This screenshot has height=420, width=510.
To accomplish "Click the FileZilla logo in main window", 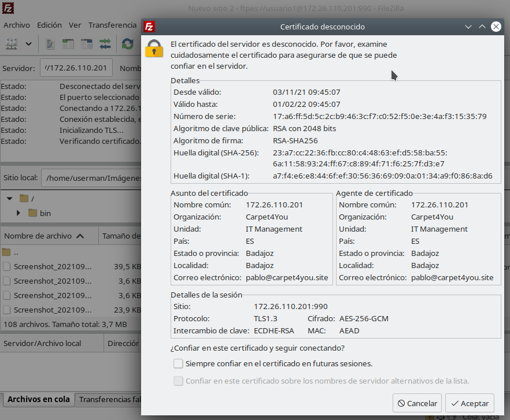I will 8,8.
